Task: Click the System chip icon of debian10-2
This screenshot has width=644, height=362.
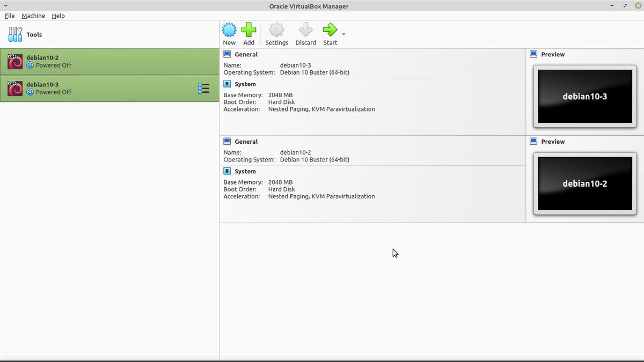Action: tap(227, 172)
